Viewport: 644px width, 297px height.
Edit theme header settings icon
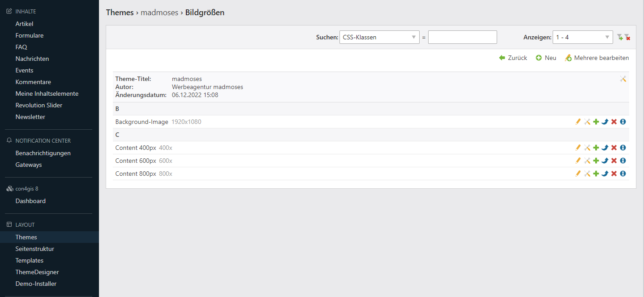(623, 79)
